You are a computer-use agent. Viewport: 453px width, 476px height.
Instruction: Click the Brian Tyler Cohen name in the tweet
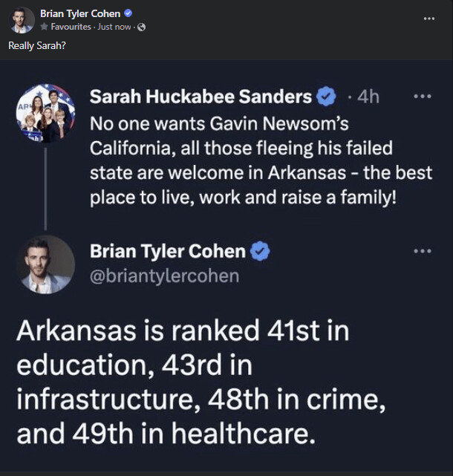(x=167, y=252)
